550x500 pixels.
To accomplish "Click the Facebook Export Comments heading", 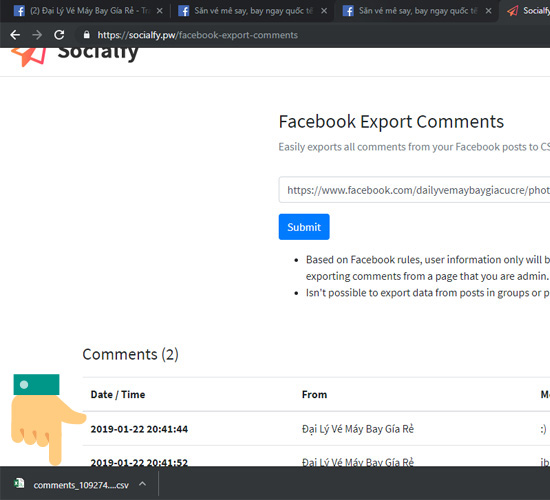I will click(x=391, y=122).
